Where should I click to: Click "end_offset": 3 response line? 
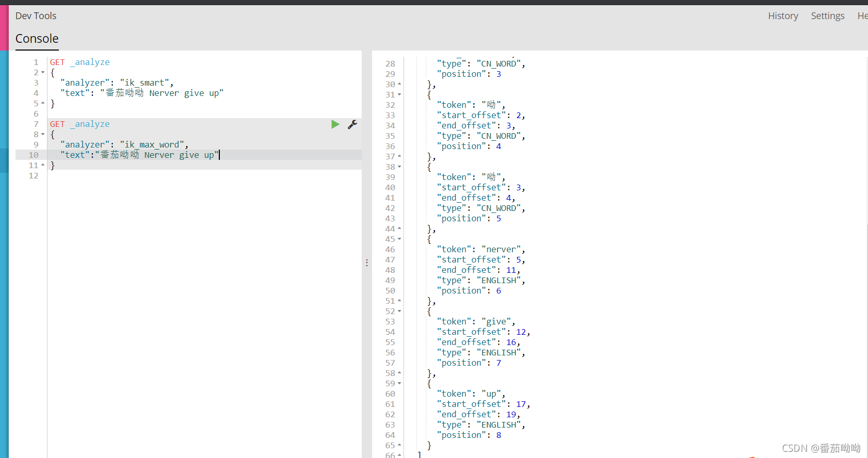[476, 126]
